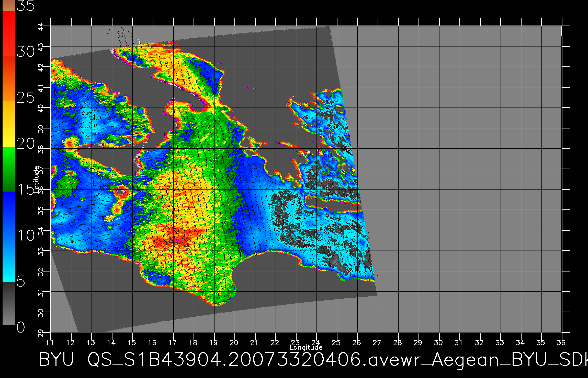Pick the tan top colorbar segment
The height and width of the screenshot is (378, 588).
click(9, 6)
